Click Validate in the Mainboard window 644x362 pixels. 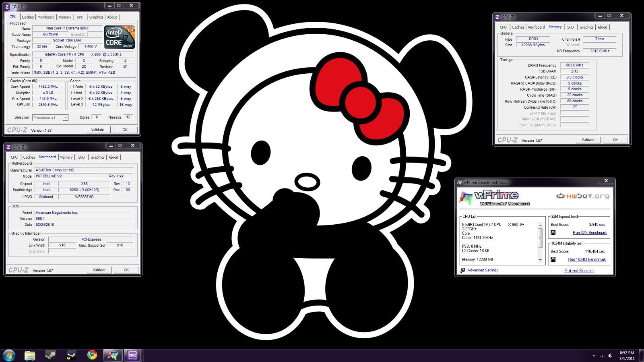coord(99,270)
